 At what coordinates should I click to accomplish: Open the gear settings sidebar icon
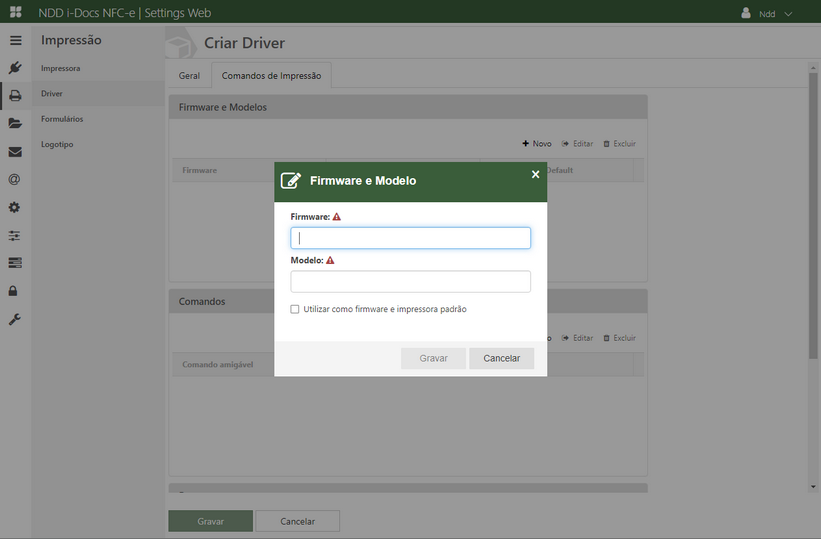pyautogui.click(x=15, y=207)
